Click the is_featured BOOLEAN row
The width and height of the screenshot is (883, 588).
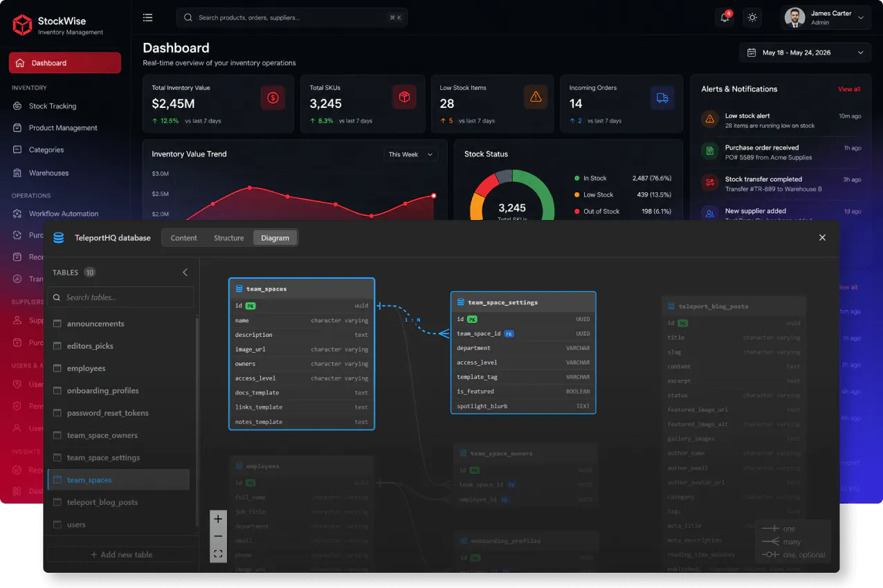coord(523,392)
